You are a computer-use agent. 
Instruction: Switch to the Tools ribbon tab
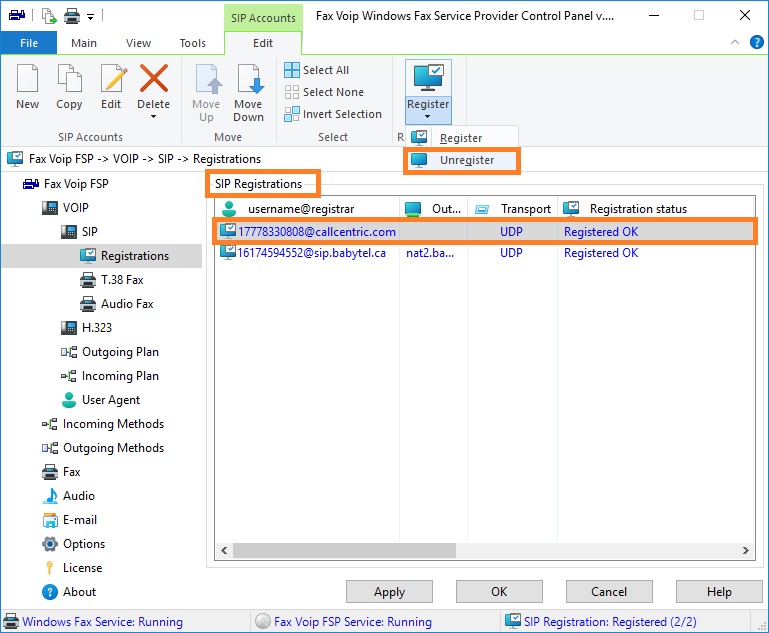[x=192, y=43]
